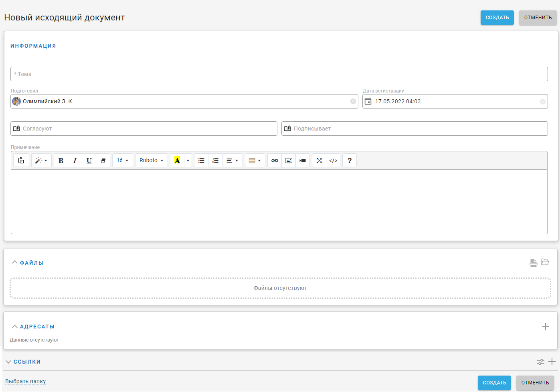Toggle italic text formatting
Screen dimensions: 560x392
coord(75,161)
